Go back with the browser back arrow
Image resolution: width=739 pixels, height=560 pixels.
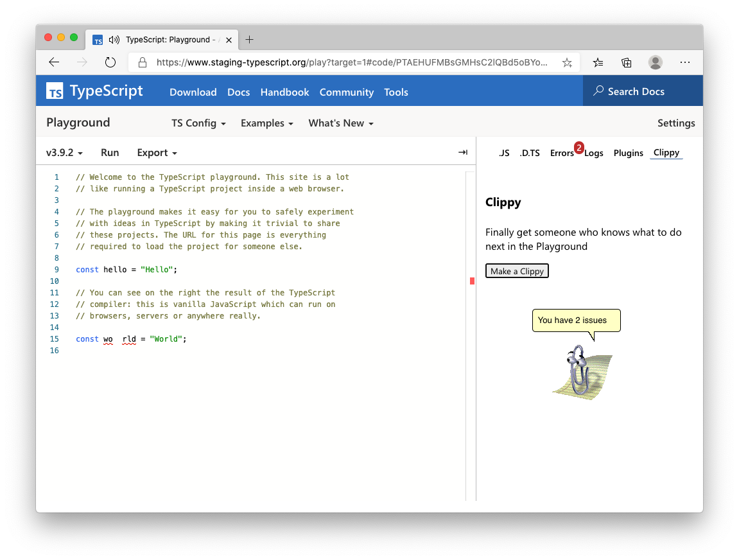click(x=54, y=62)
